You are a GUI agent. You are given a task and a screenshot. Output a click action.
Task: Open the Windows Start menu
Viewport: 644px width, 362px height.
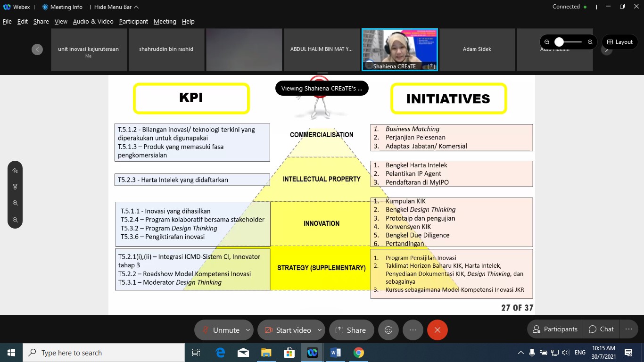point(11,353)
